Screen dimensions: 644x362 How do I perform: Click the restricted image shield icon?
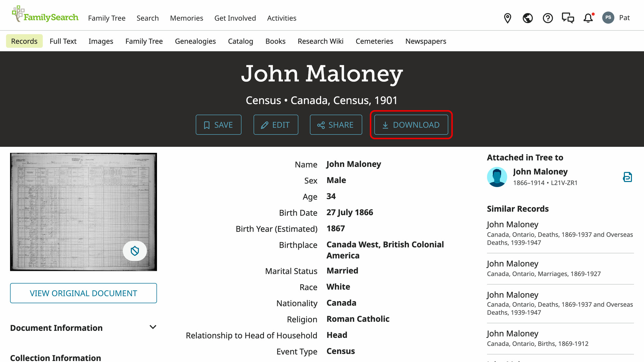(x=135, y=251)
